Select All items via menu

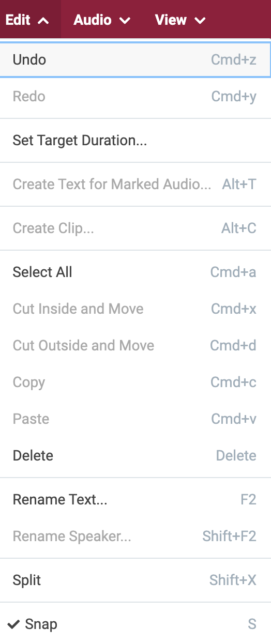tap(135, 272)
